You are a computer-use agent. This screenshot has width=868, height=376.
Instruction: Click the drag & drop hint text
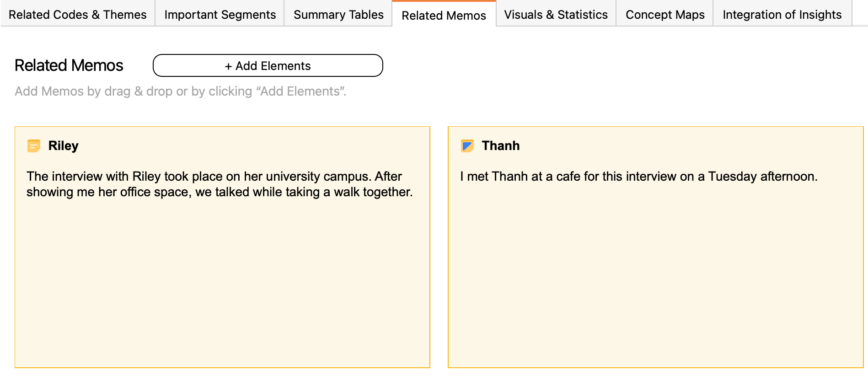coord(181,91)
